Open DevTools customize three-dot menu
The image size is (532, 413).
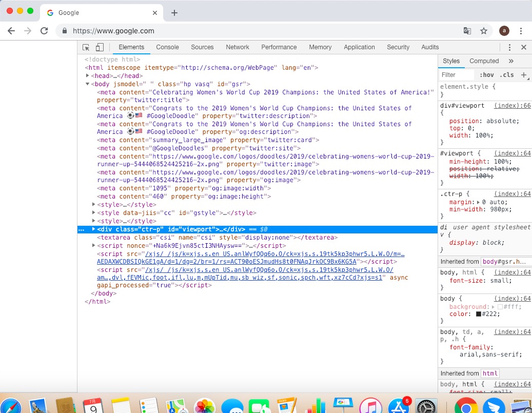coord(509,47)
